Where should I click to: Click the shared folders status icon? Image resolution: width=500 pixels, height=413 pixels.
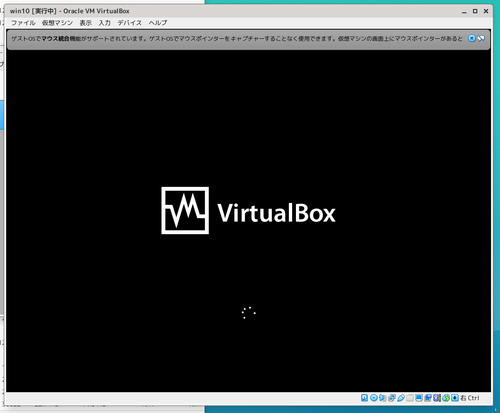point(410,398)
